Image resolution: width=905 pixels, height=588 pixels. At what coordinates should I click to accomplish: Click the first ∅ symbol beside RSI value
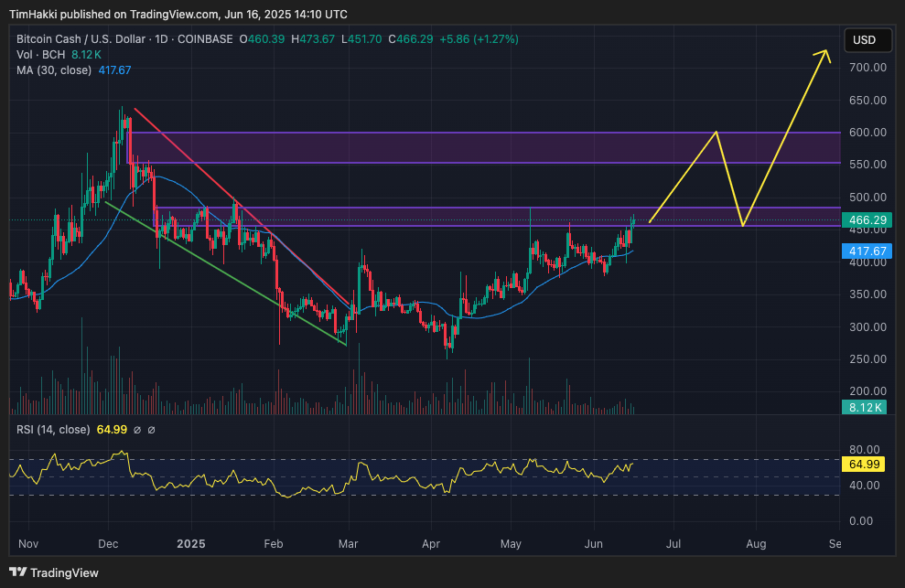coord(136,430)
